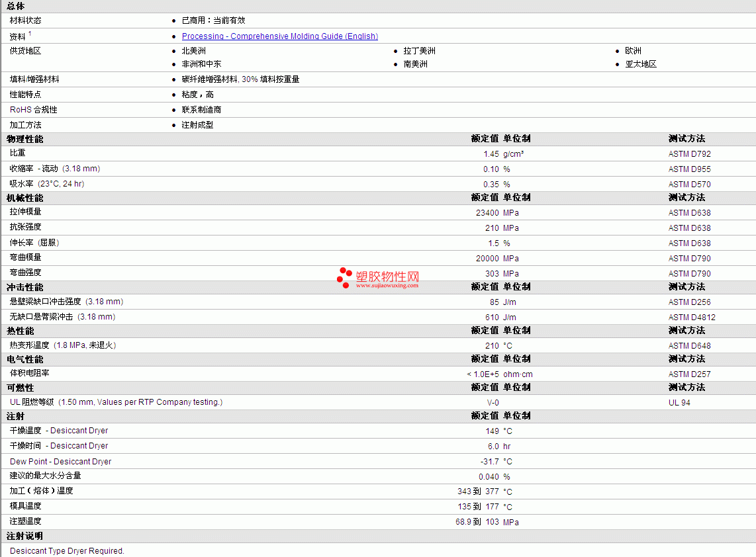This screenshot has height=557, width=756.
Task: Click the 冲击性能 section header
Action: click(25, 287)
